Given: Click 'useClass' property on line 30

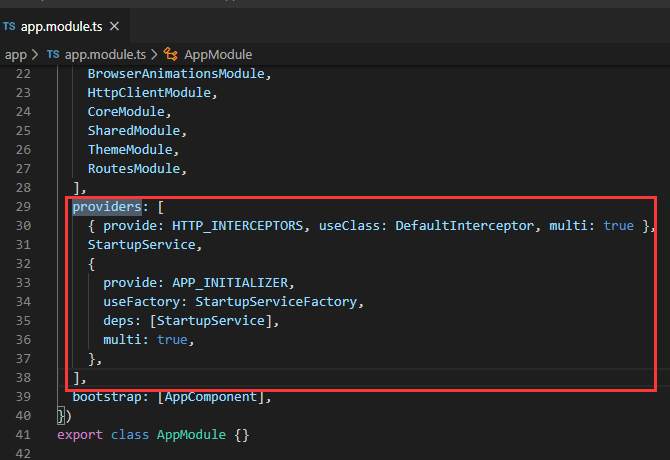Looking at the screenshot, I should point(349,226).
